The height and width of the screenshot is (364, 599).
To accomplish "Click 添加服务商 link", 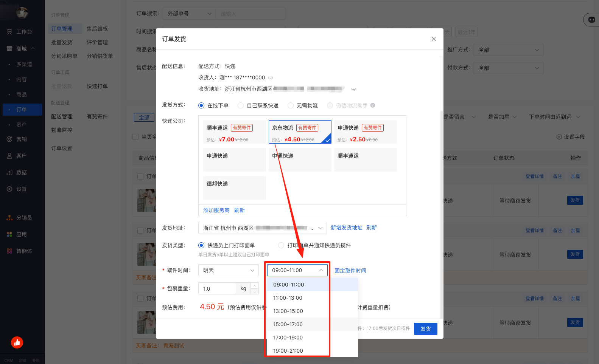I will click(x=216, y=210).
